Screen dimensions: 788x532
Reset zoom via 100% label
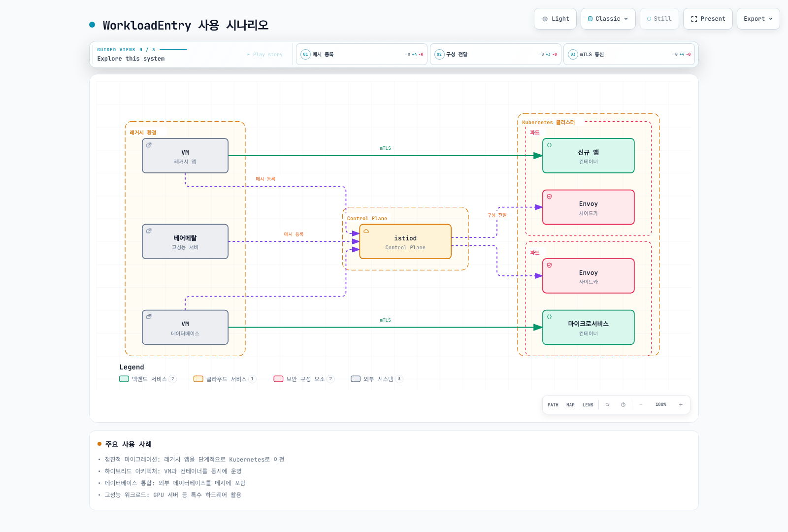[x=661, y=405]
